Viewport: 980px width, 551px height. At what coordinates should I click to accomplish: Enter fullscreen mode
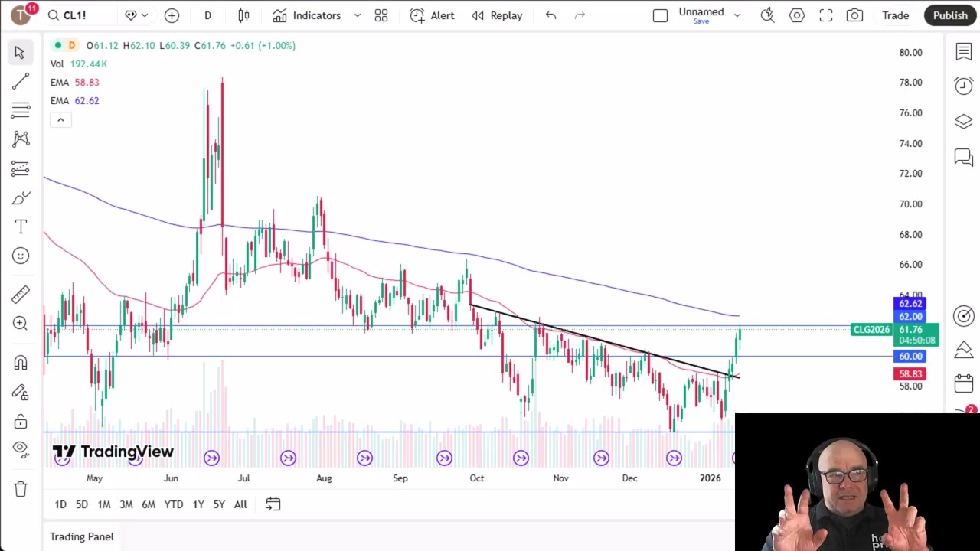(x=825, y=15)
